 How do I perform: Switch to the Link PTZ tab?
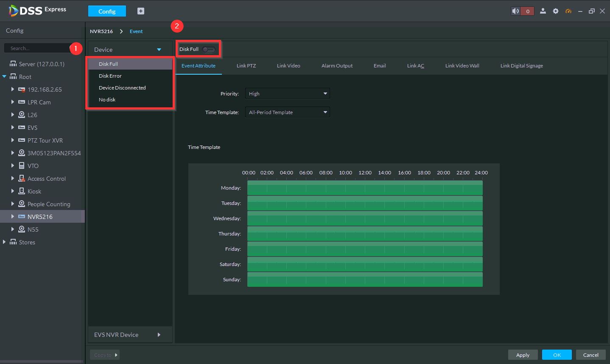pyautogui.click(x=246, y=66)
